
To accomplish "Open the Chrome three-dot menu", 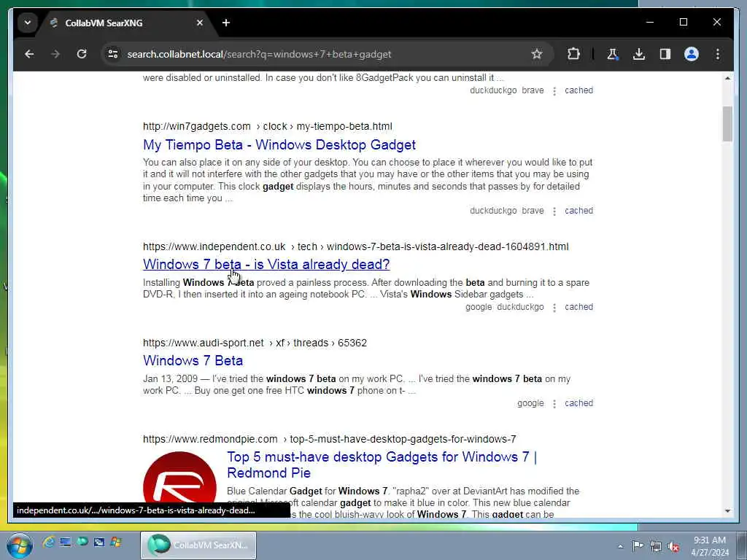I will 718,54.
